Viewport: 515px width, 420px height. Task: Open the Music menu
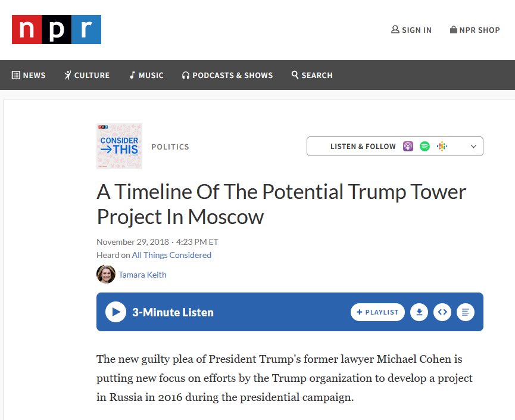click(x=146, y=75)
